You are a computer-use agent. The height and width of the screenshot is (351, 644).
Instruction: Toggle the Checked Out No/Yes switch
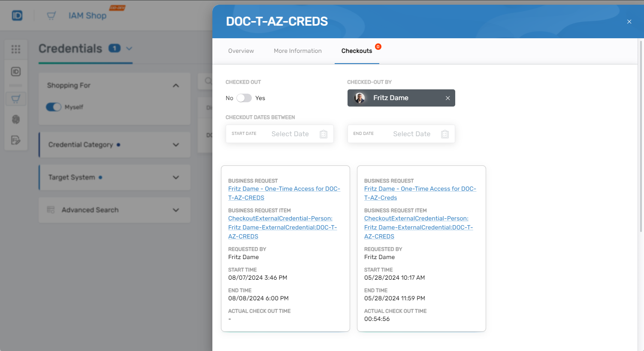tap(244, 98)
